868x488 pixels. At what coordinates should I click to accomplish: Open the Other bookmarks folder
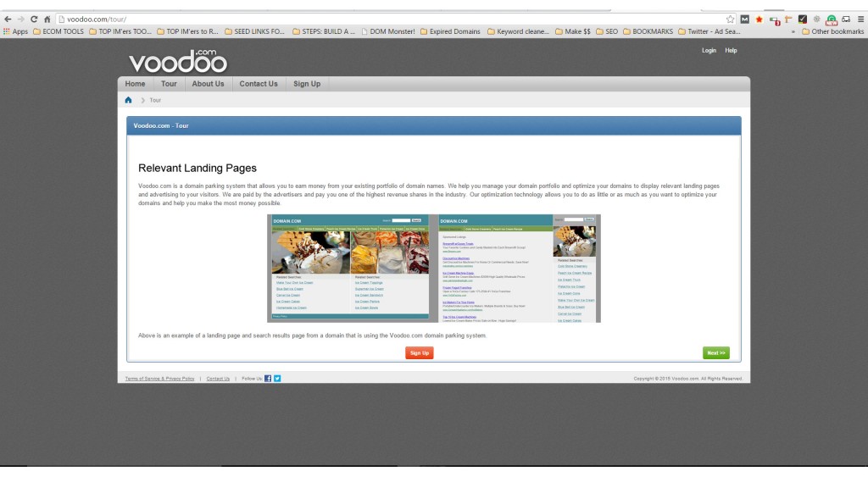pos(832,31)
